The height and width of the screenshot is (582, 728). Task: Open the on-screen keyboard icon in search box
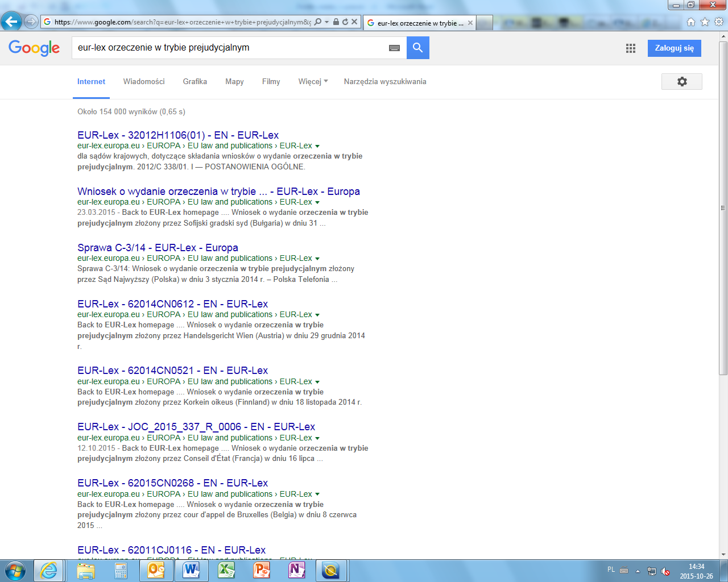(394, 48)
